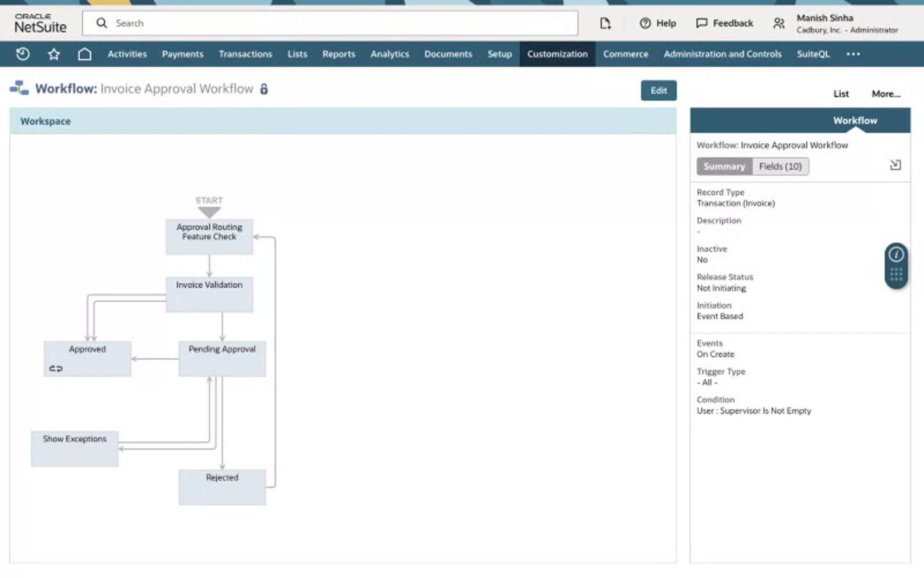Open the Transactions menu
The image size is (924, 578).
click(245, 54)
